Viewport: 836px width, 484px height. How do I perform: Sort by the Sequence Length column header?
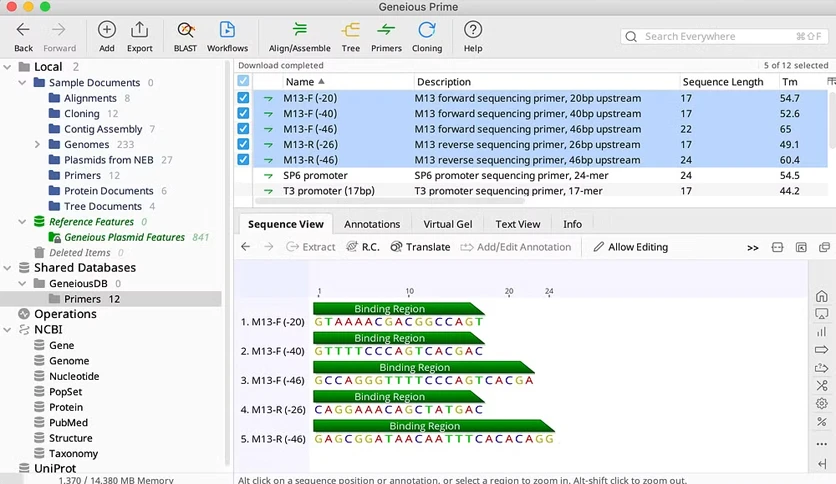pos(728,82)
